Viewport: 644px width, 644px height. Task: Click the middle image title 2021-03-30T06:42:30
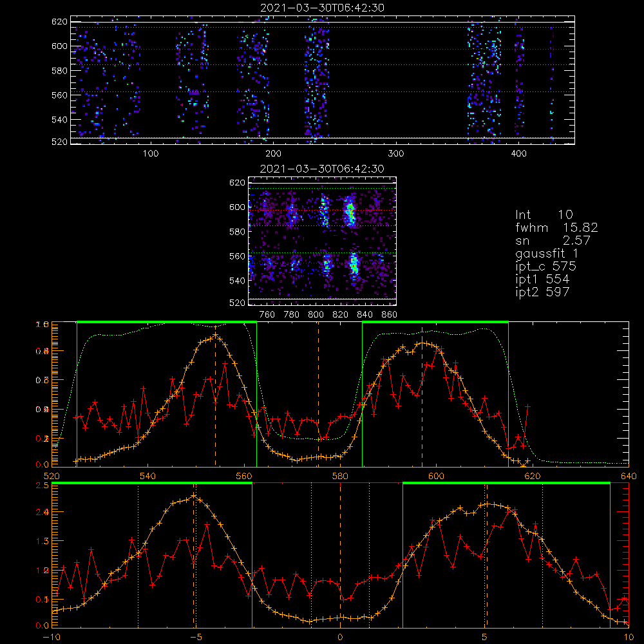coord(322,169)
